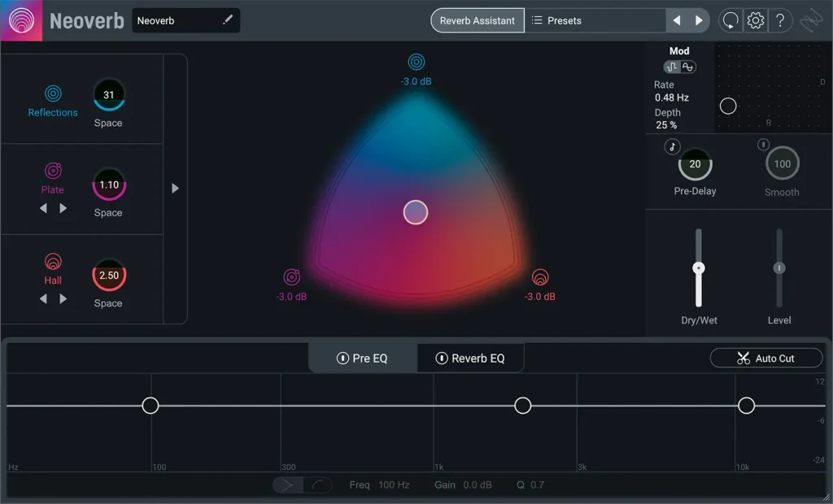Click the help question mark icon

tap(780, 20)
